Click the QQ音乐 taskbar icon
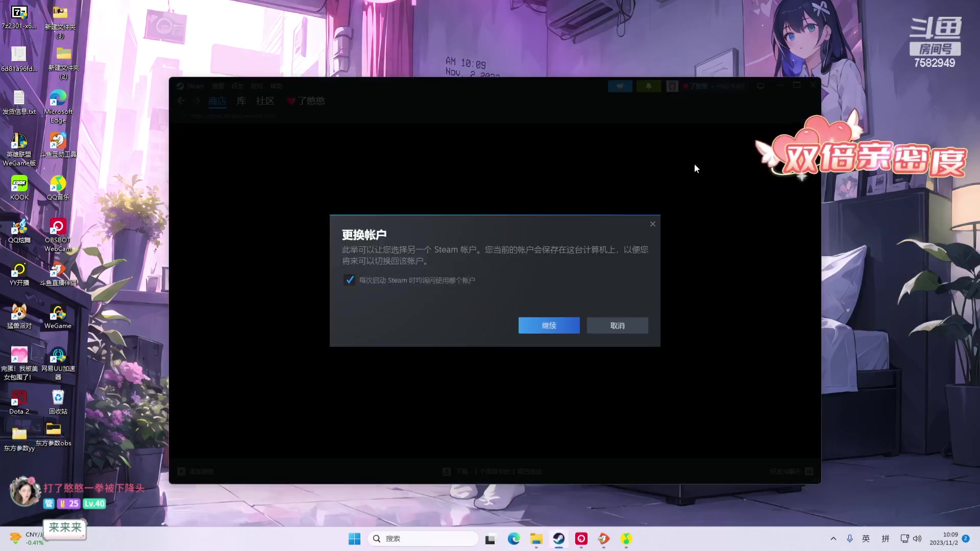Viewport: 980px width, 551px height. (626, 539)
